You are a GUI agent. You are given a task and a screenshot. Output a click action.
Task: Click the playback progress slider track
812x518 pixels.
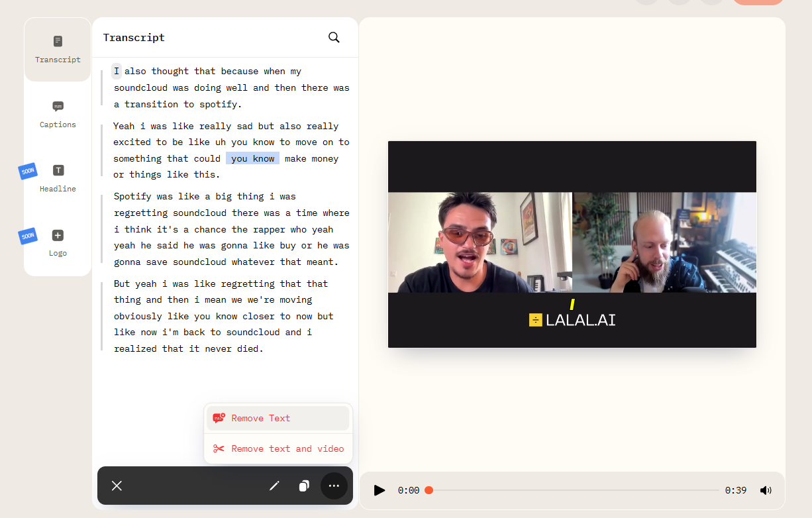[574, 490]
